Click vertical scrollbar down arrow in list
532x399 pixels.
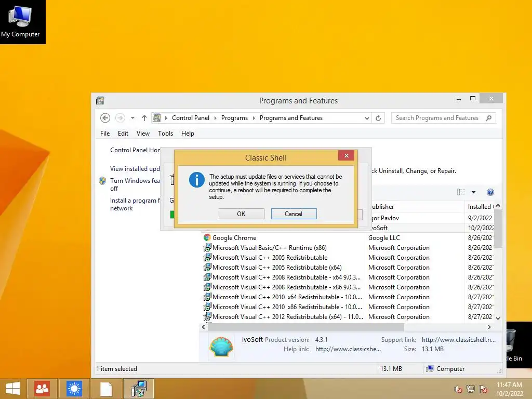point(498,318)
